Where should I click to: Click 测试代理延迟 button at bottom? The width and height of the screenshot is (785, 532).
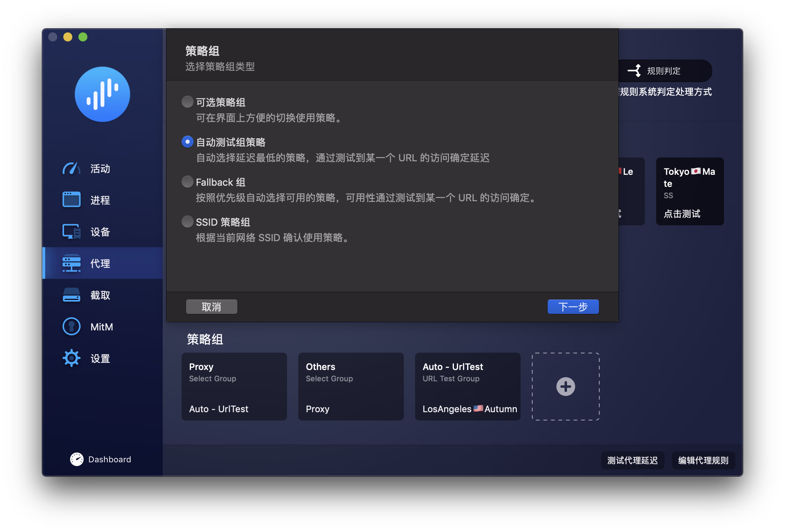(632, 460)
